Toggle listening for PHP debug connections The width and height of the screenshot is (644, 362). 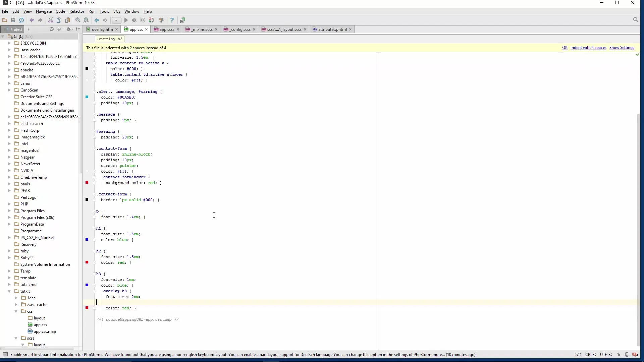[x=151, y=20]
